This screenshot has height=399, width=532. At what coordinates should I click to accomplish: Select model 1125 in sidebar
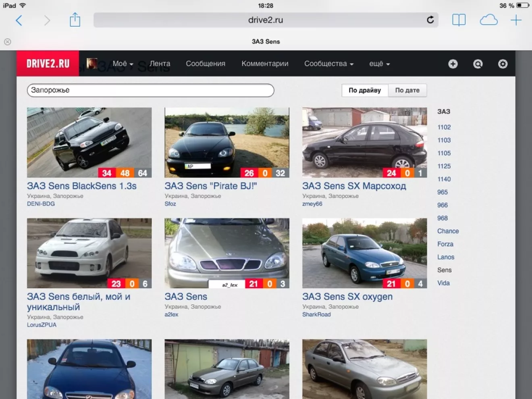coord(444,166)
